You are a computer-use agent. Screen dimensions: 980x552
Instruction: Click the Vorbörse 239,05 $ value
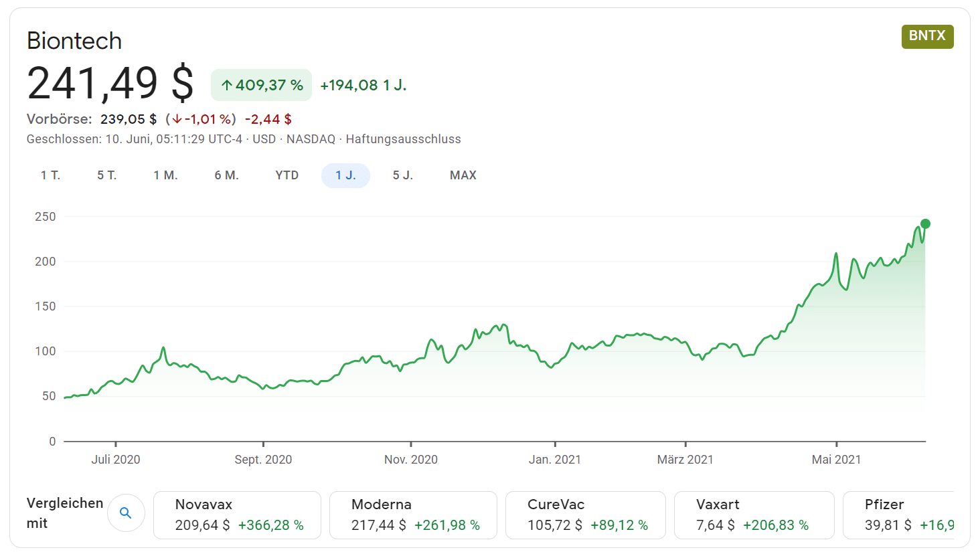tap(129, 119)
